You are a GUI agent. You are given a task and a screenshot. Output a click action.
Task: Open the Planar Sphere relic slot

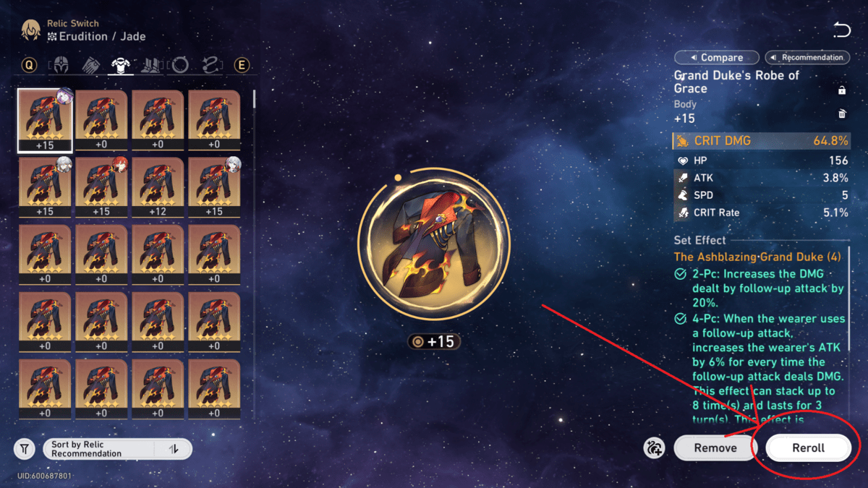181,65
